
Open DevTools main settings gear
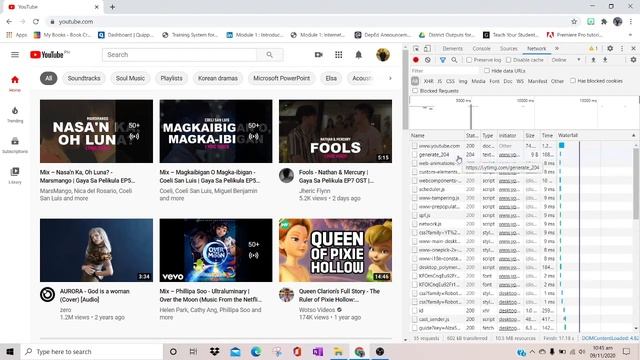(x=610, y=48)
